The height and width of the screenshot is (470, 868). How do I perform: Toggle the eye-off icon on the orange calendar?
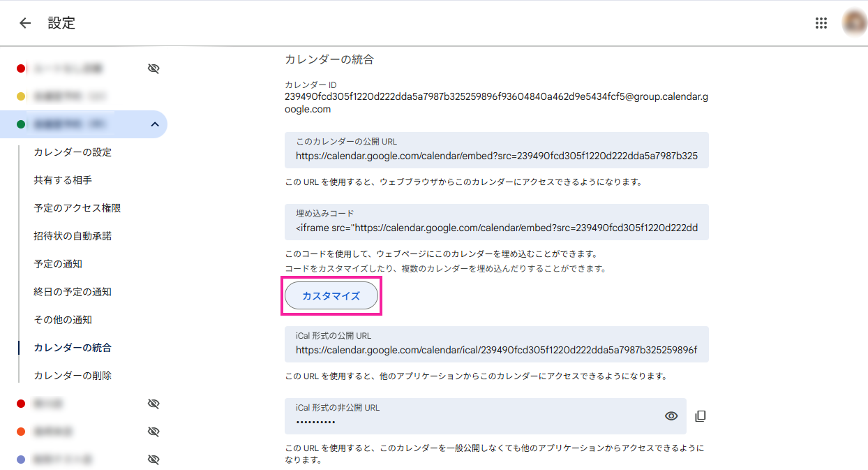[154, 432]
